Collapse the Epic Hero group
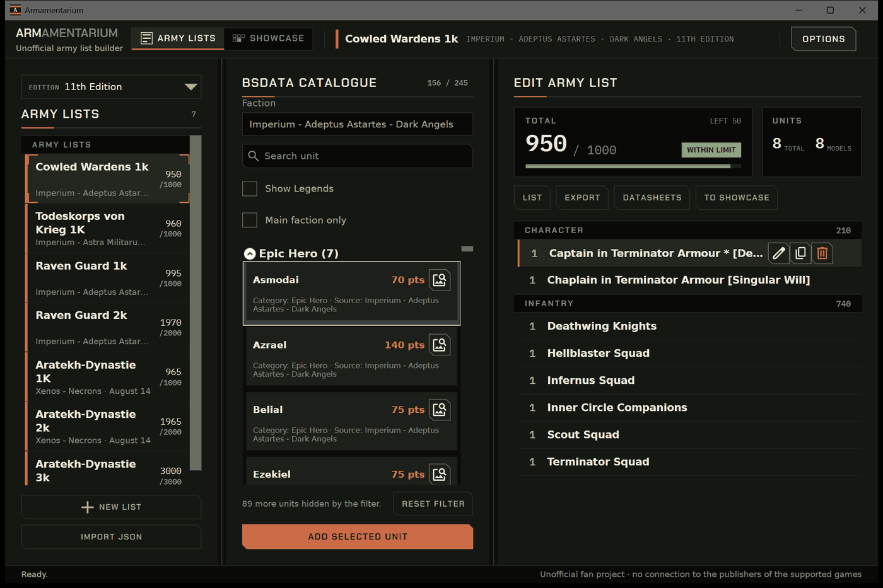This screenshot has height=588, width=883. (x=250, y=253)
